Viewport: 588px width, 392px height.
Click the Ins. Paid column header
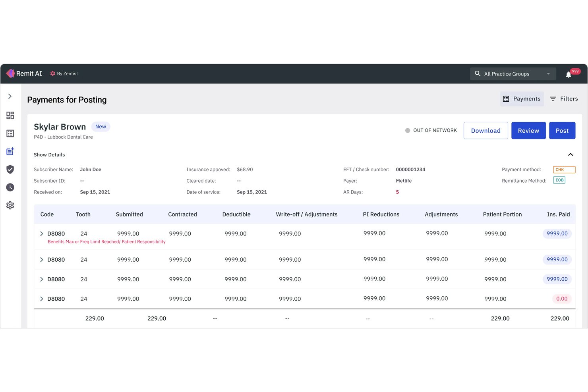(x=558, y=214)
